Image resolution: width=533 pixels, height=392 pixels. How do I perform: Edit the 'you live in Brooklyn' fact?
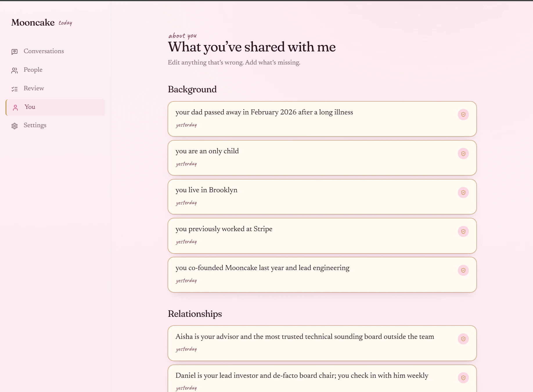tap(206, 190)
